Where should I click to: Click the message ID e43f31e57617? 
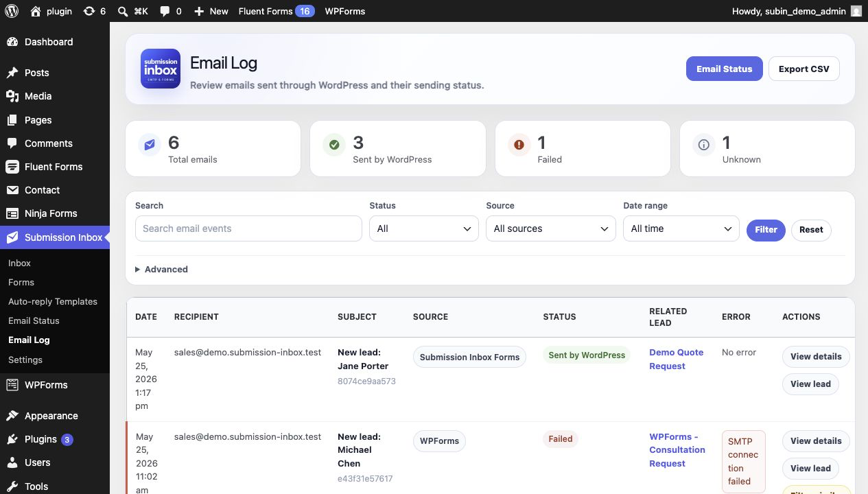click(x=365, y=479)
